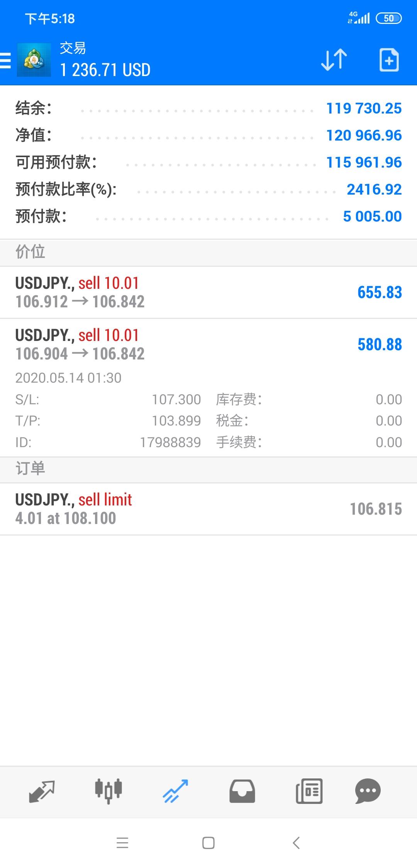Tap the equity row 净值 120 966.96
This screenshot has width=417, height=868.
[208, 136]
